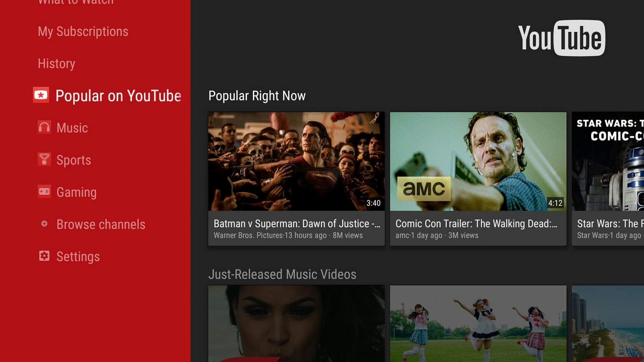Play the Star Wars Comic-Con thumbnail
644x362 pixels.
tap(608, 161)
